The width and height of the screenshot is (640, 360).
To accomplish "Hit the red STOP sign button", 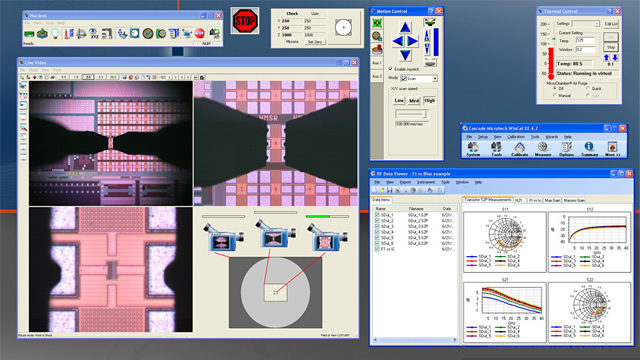I will [x=245, y=20].
